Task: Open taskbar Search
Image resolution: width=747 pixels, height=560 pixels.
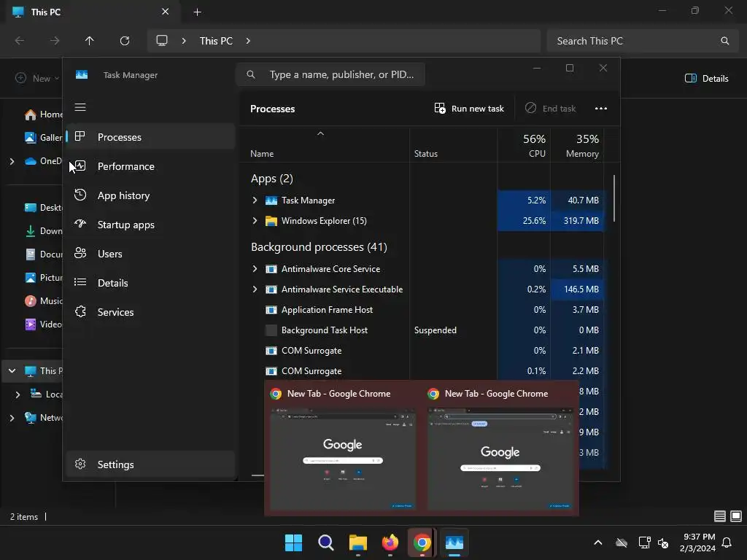Action: [x=326, y=542]
